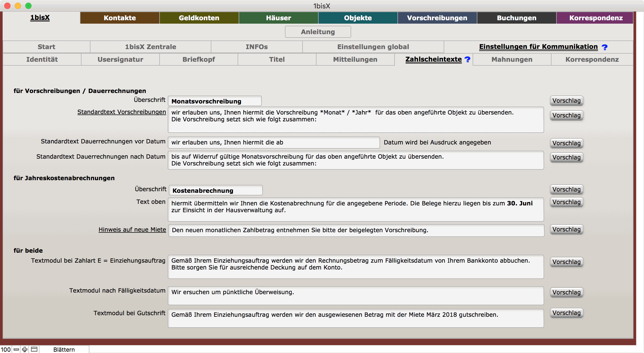The height and width of the screenshot is (353, 644).
Task: Open the 1bisX Zentrale sub-tab
Action: pyautogui.click(x=151, y=47)
